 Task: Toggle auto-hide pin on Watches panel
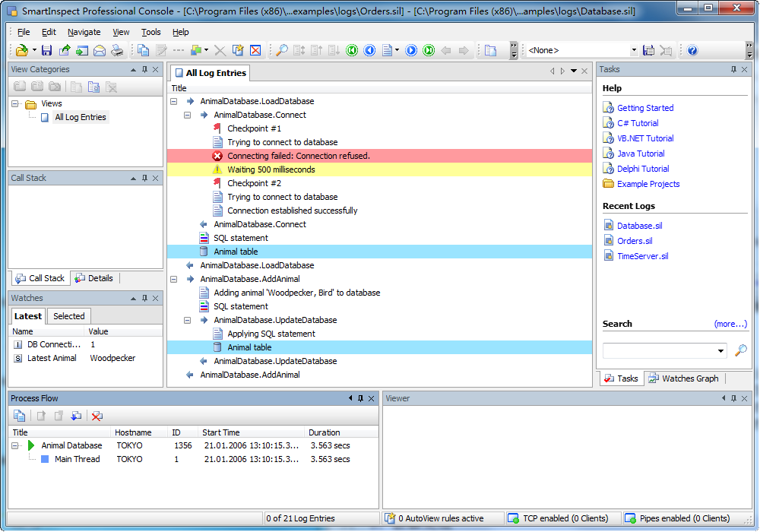click(x=144, y=299)
